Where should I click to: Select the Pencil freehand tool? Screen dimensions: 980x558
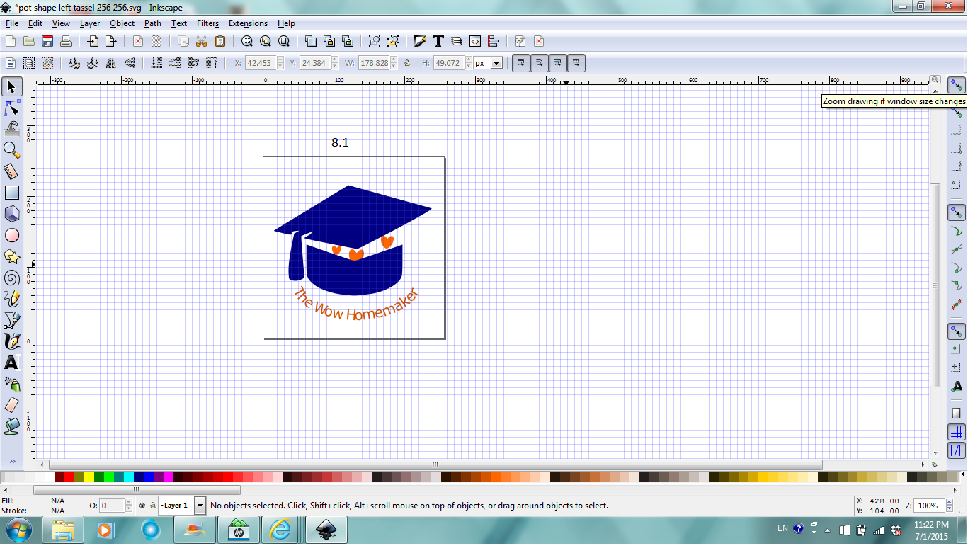coord(12,299)
